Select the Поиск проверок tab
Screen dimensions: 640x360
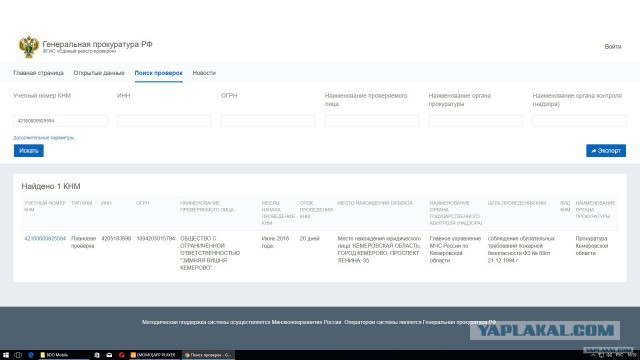158,73
